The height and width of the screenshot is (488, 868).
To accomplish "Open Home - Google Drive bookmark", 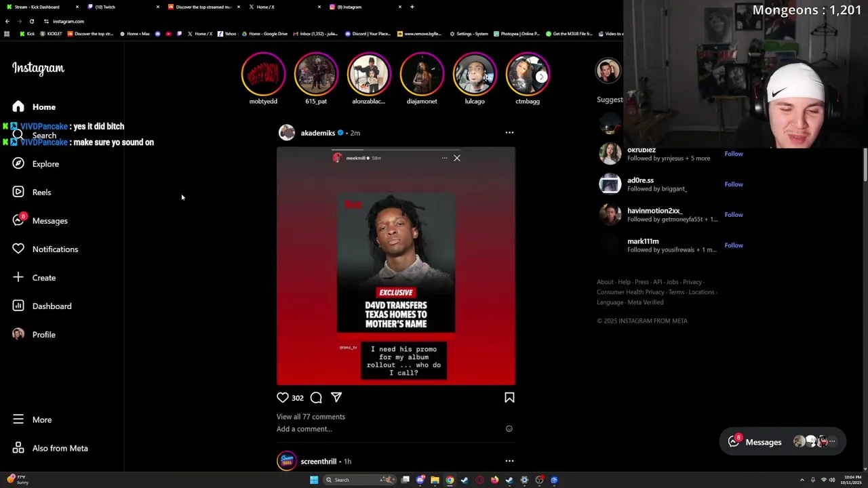I will point(265,34).
